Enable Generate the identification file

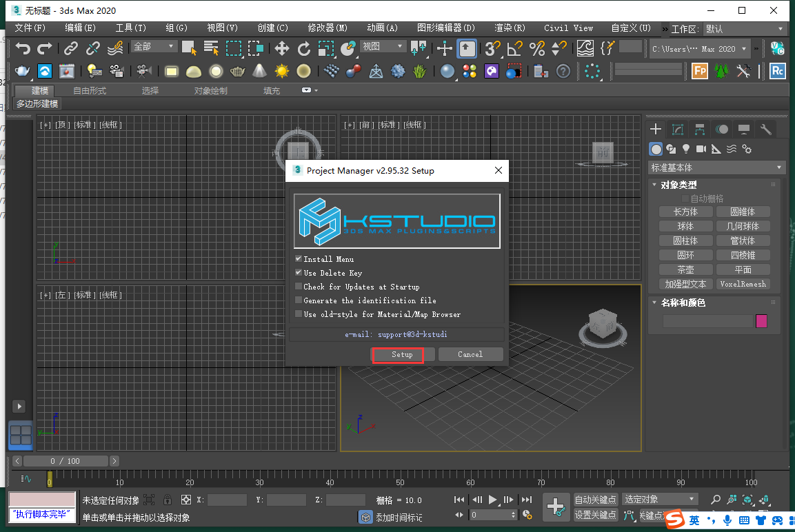[x=299, y=300]
